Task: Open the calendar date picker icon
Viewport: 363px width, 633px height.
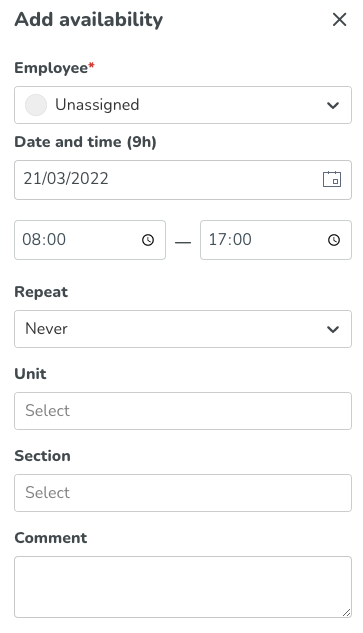Action: coord(332,179)
